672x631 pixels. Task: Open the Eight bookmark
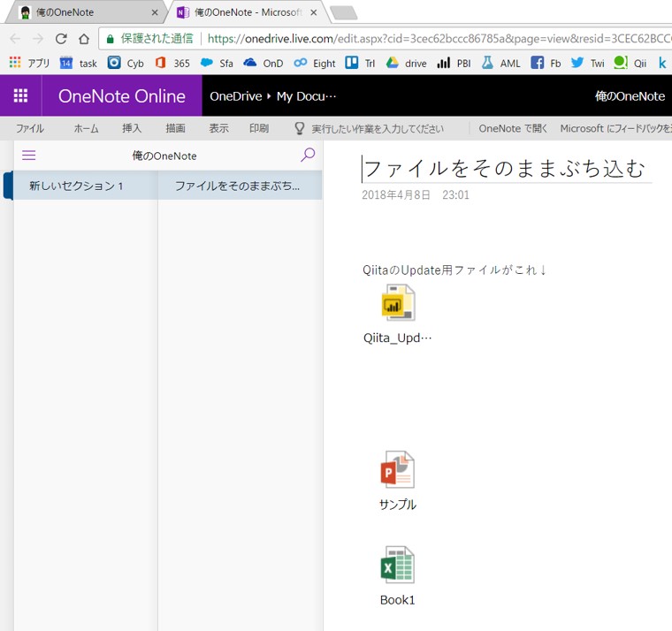(x=315, y=63)
